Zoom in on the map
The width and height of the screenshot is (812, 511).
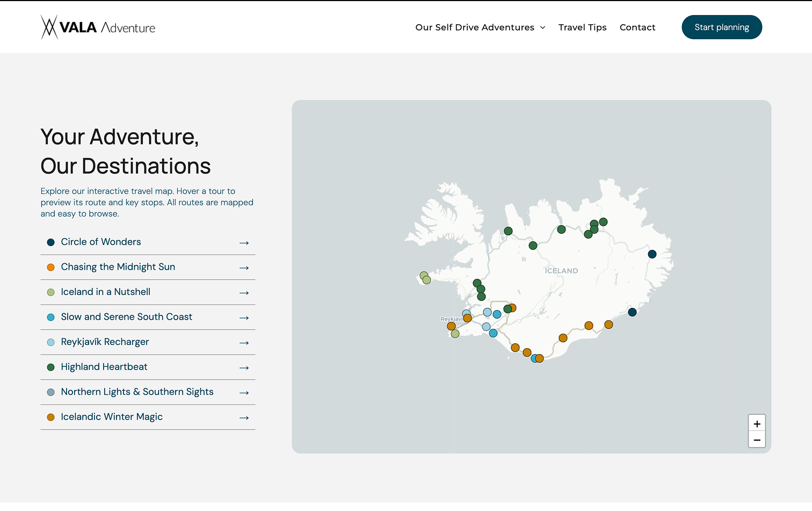click(757, 423)
